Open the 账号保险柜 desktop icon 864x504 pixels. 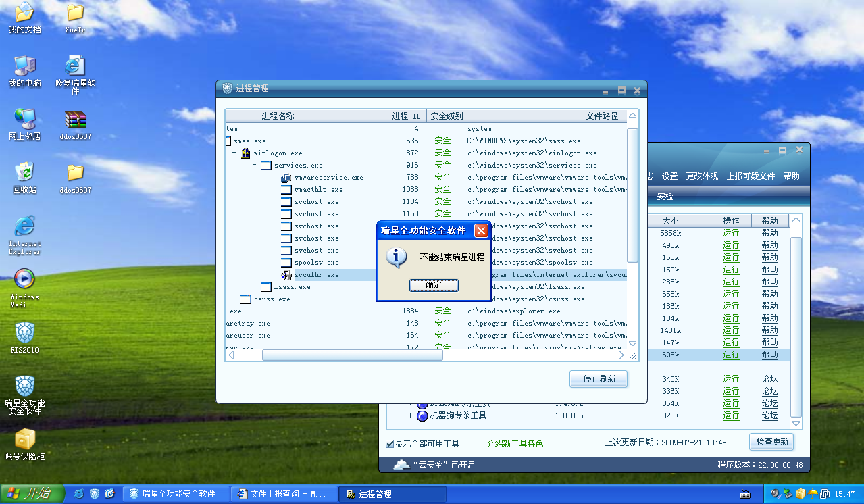click(x=25, y=439)
